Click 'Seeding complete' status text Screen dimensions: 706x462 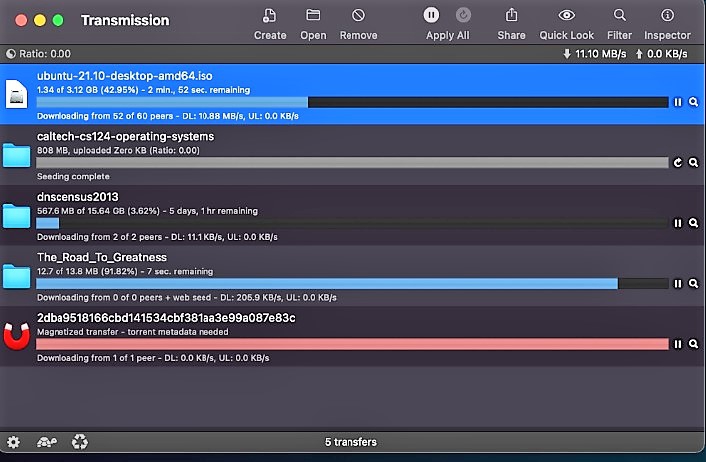pos(73,177)
